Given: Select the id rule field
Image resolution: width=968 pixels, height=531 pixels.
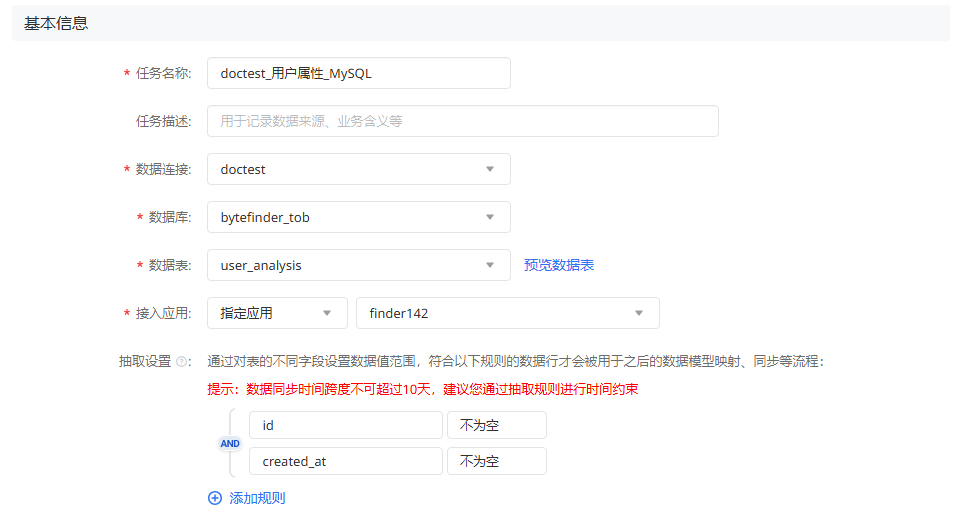Looking at the screenshot, I should coord(346,425).
